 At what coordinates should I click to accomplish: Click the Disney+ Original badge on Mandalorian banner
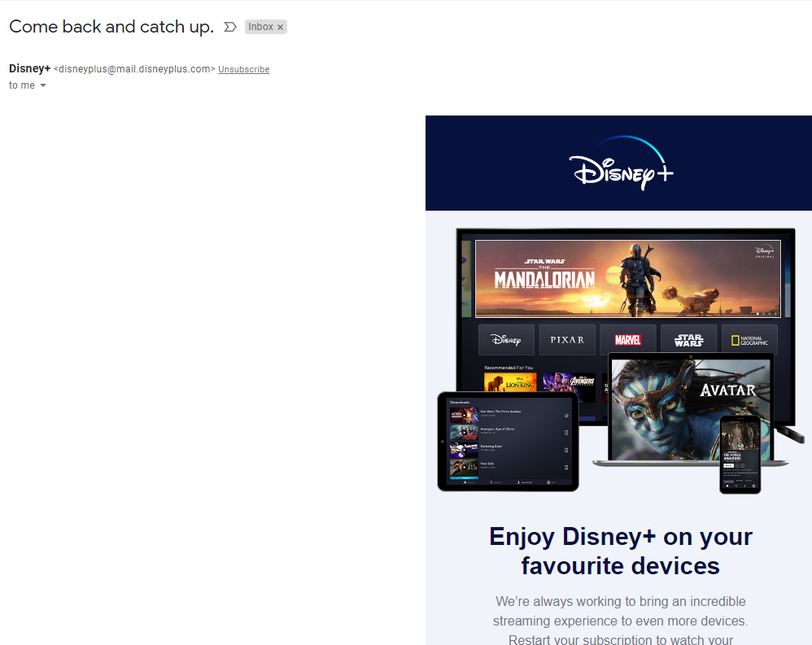click(x=764, y=252)
